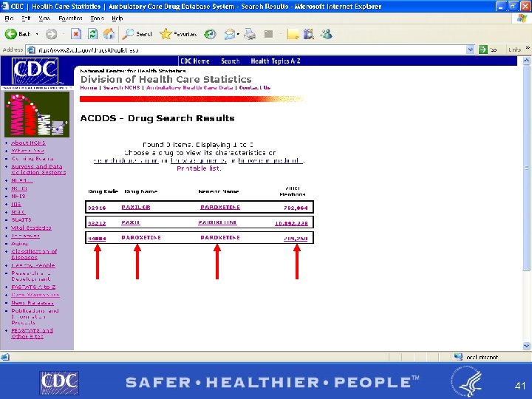Click the CDC logo at top left

coord(35,71)
